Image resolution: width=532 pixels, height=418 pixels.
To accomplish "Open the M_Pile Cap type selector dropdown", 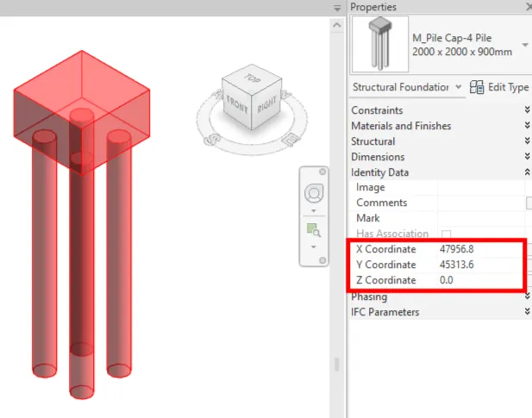I will click(x=524, y=45).
